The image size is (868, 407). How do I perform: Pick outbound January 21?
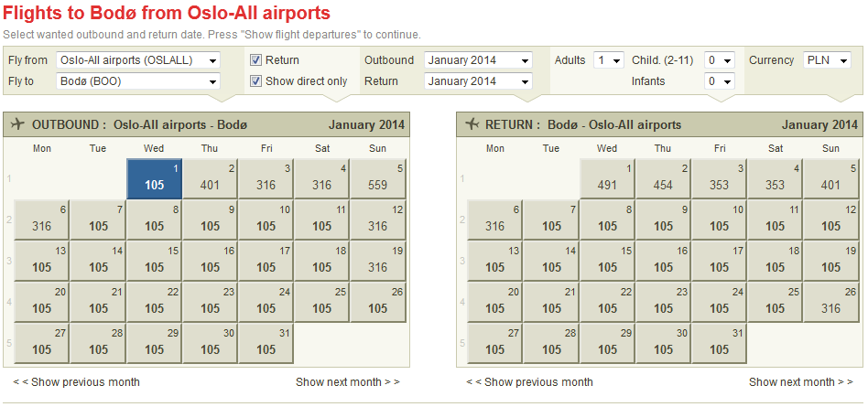(x=99, y=302)
